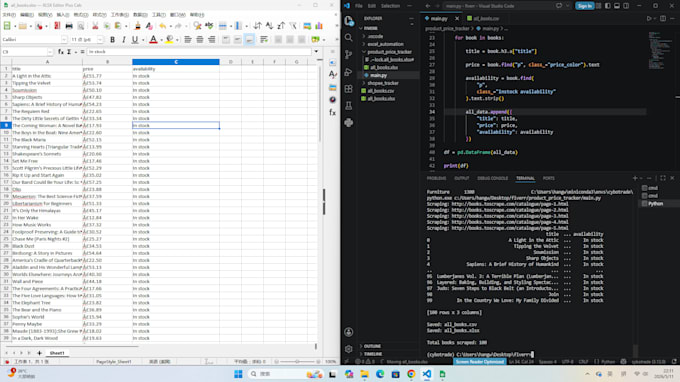Viewport: 680px width, 382px height.
Task: Click font color red A swatch
Action: pyautogui.click(x=153, y=39)
